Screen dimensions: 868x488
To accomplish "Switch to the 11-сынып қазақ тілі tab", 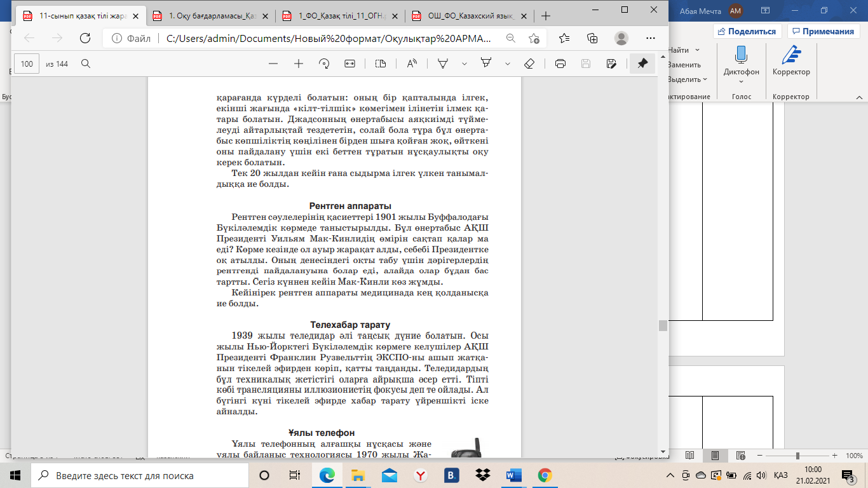I will click(81, 16).
